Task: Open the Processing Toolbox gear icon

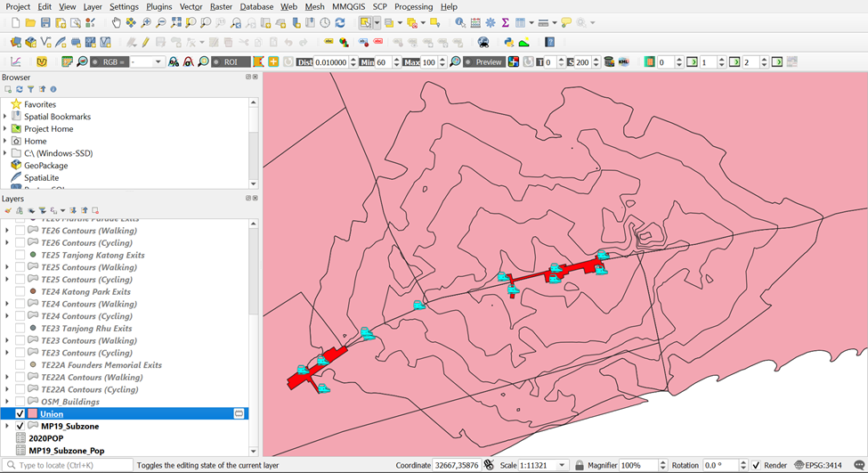Action: [490, 22]
